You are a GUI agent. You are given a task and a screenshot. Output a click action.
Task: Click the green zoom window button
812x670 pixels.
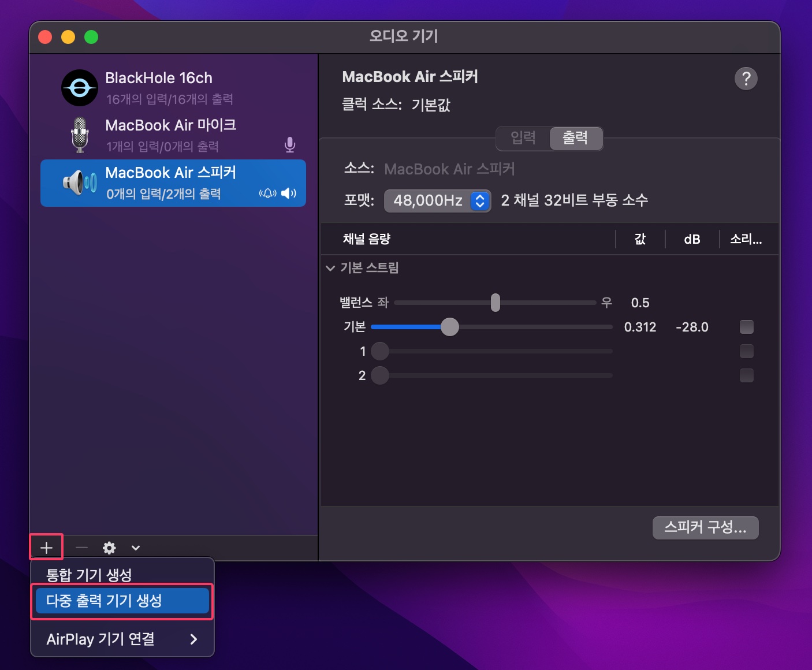pyautogui.click(x=91, y=37)
